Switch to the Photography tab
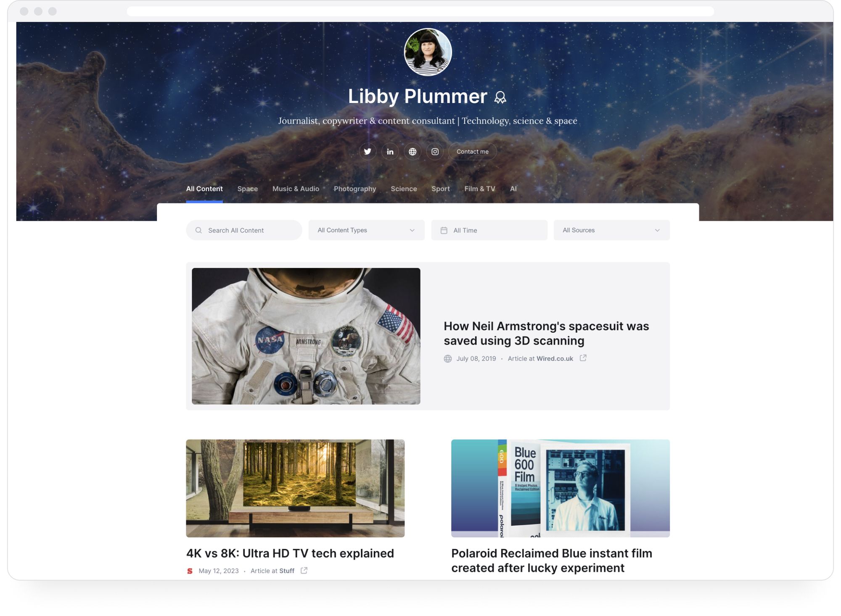This screenshot has width=841, height=616. tap(354, 189)
